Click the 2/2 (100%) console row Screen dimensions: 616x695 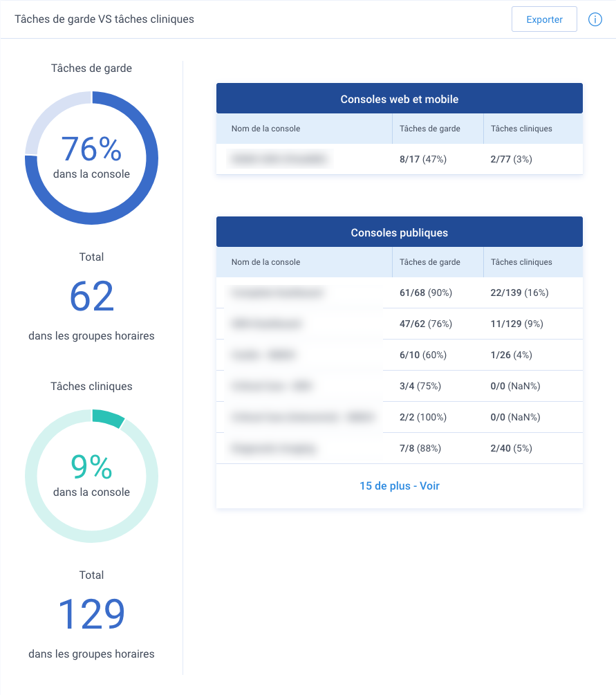[x=400, y=417]
